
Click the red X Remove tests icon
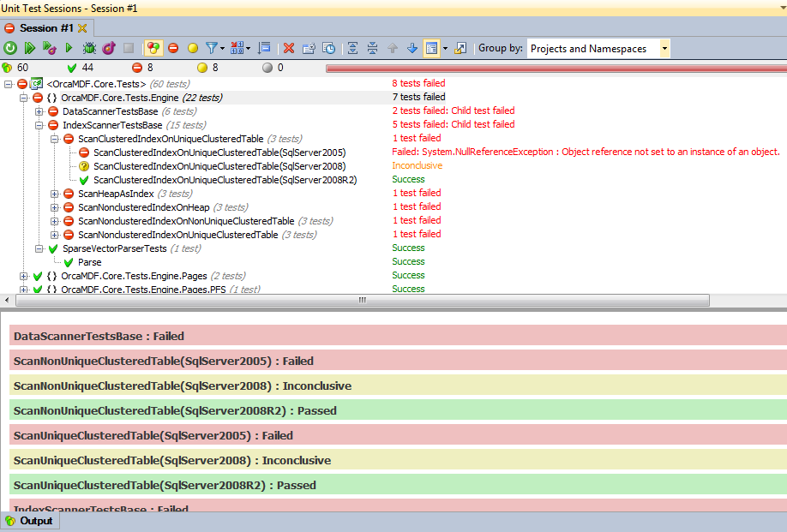[x=289, y=48]
